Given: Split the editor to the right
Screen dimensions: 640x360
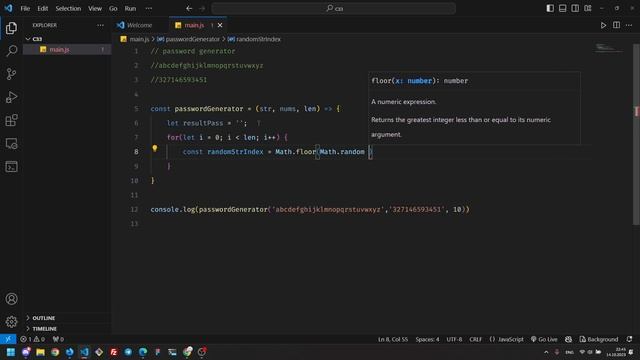Looking at the screenshot, I should pyautogui.click(x=616, y=25).
